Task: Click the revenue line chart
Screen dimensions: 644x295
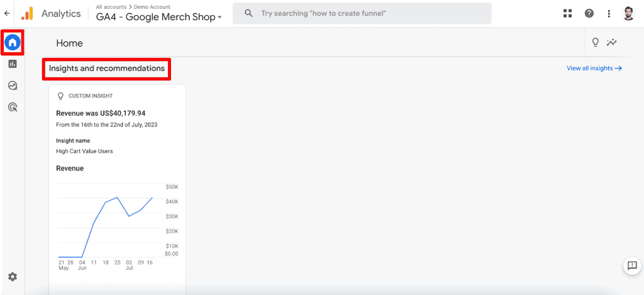Action: coord(111,221)
